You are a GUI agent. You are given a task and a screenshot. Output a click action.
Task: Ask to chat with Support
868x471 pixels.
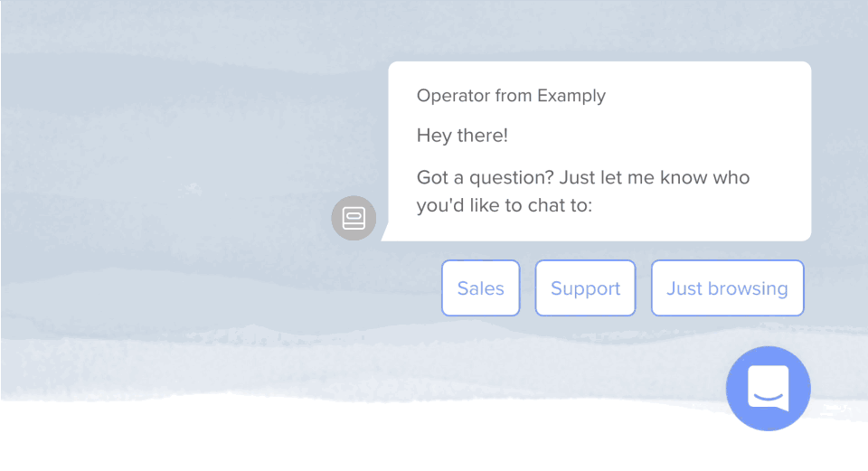(585, 287)
